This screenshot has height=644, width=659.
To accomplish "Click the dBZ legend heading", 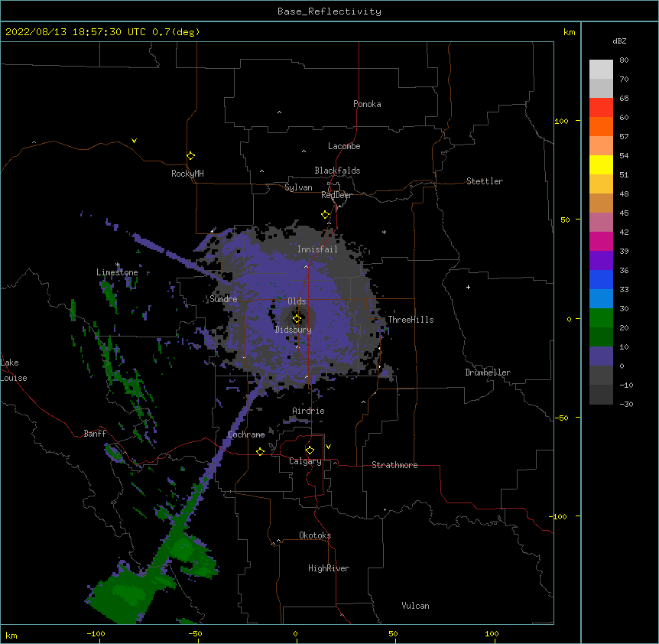I will pos(619,41).
